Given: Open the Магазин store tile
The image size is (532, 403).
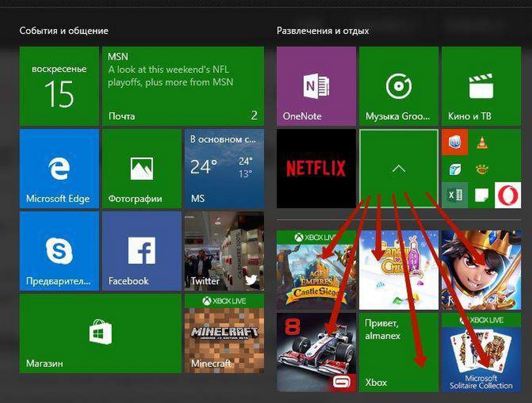Looking at the screenshot, I should click(x=101, y=333).
